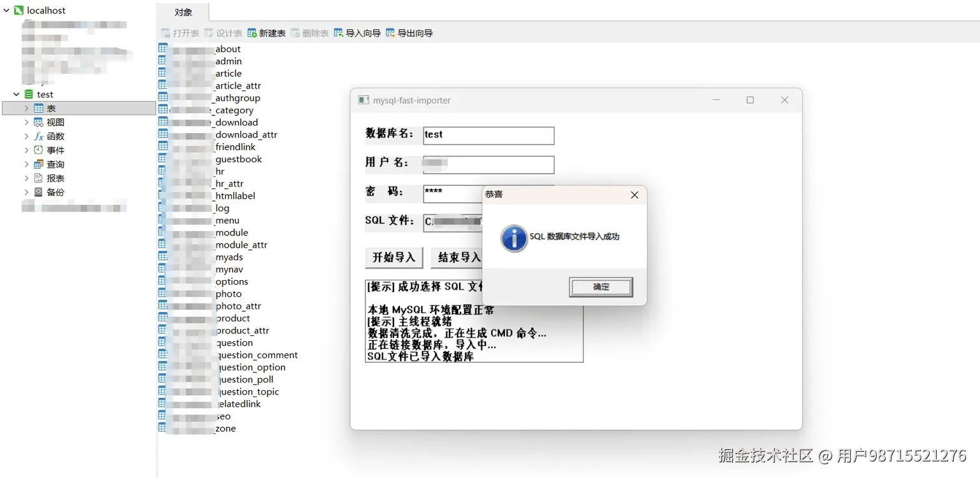
Task: Select the authgroup table row
Action: pos(209,98)
